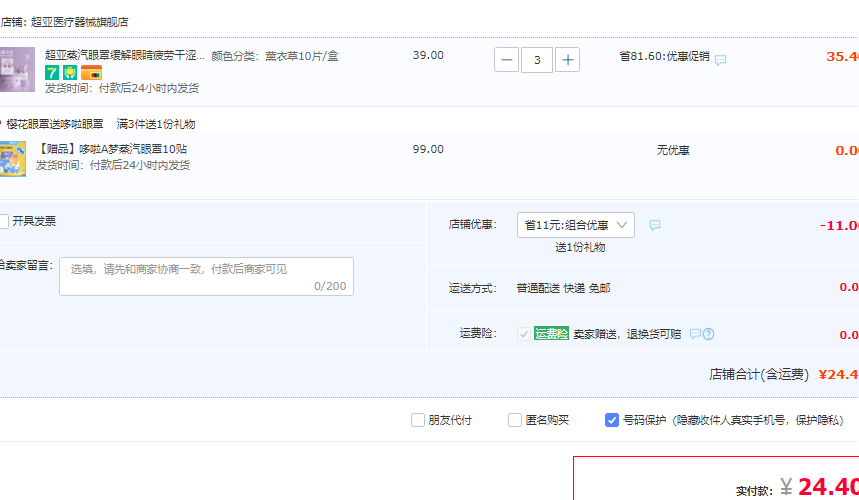
Task: Toggle the 运费险 shipping insurance checkbox
Action: click(524, 334)
